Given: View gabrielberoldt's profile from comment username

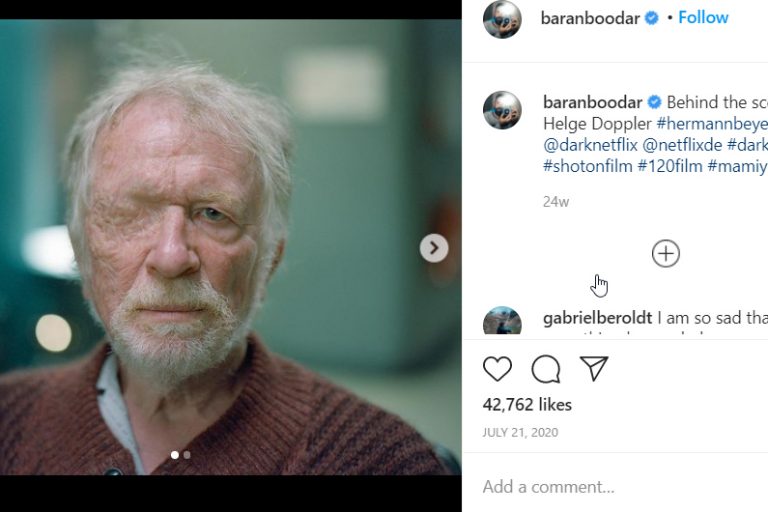Looking at the screenshot, I should click(597, 318).
